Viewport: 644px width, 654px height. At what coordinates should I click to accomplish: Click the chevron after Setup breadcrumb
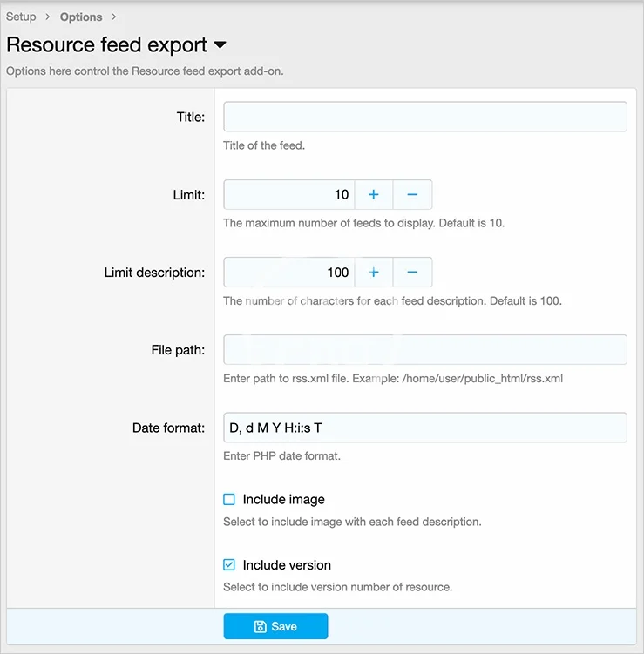coord(48,17)
